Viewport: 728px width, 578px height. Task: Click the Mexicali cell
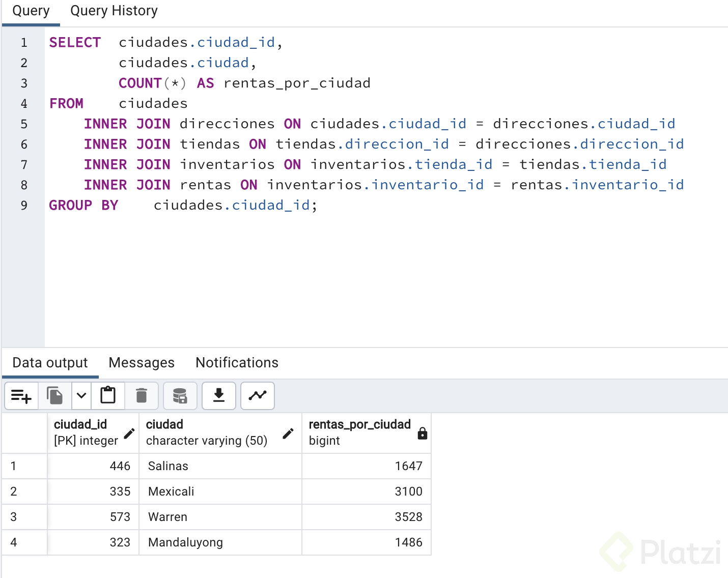(171, 492)
